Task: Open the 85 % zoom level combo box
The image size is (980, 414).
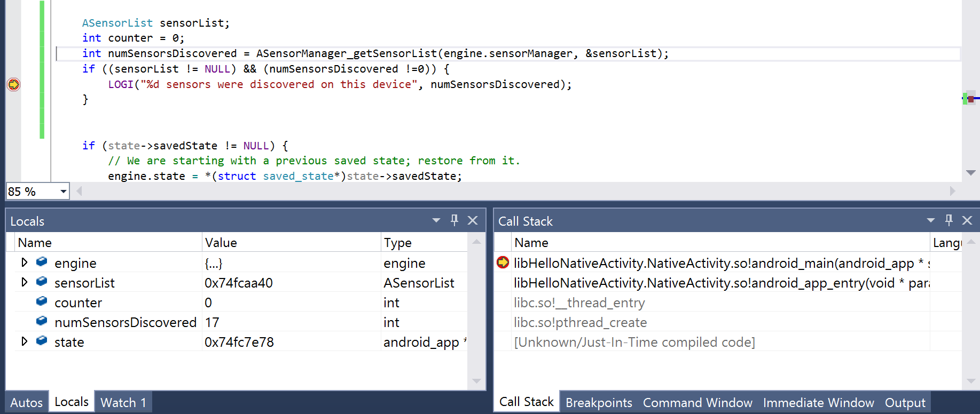Action: 64,192
